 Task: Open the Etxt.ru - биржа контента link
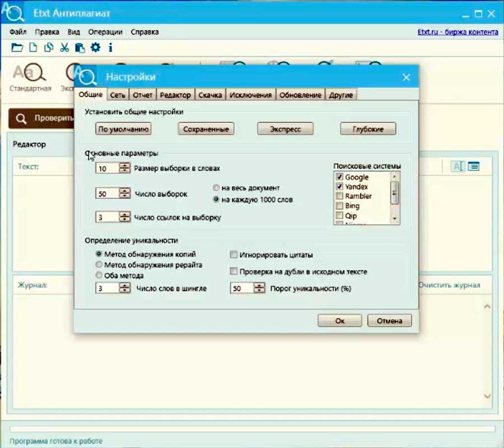[x=458, y=32]
